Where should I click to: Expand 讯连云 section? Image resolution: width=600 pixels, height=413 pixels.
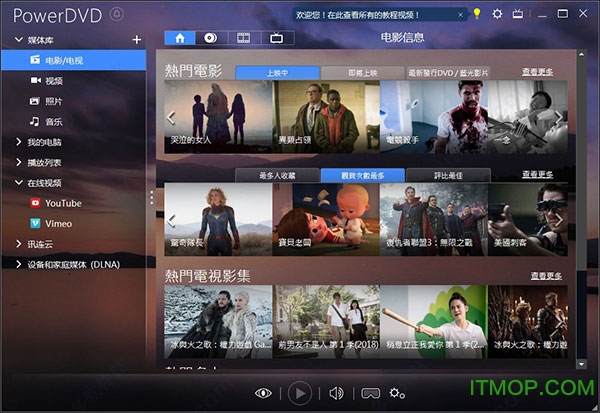tap(18, 244)
